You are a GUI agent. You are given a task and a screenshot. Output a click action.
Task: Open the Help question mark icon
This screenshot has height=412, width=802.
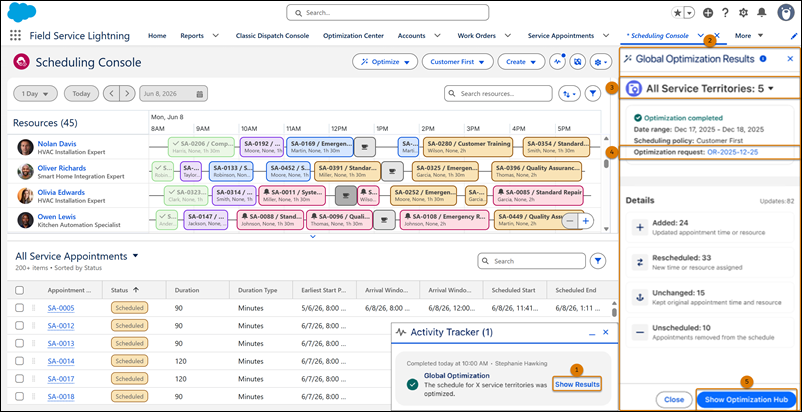click(x=725, y=13)
